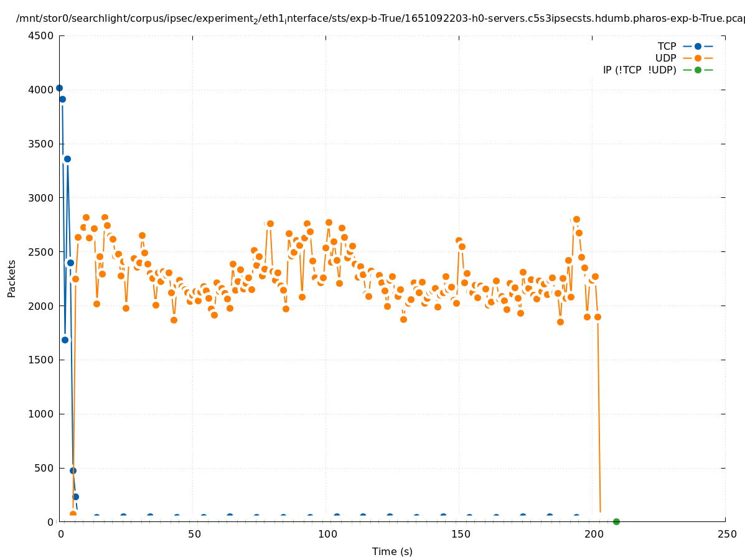Click the 1000 y-axis tick label
Screen dimensions: 745x560
(41, 414)
